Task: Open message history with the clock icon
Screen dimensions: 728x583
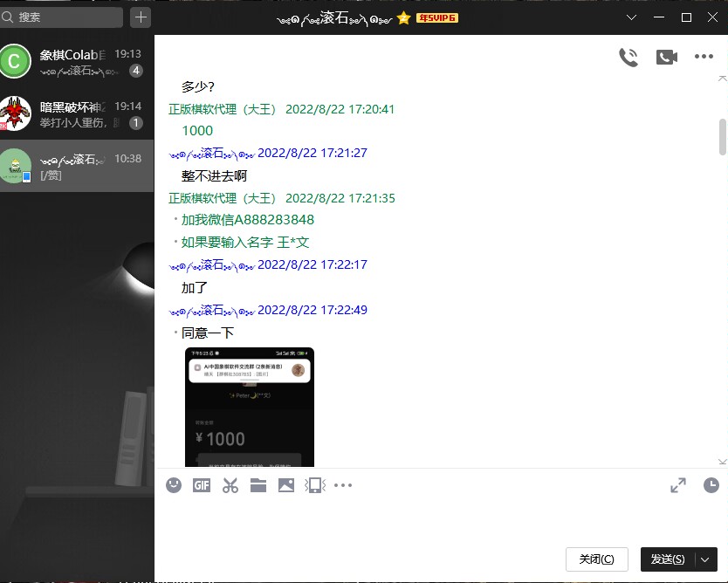Action: (x=711, y=485)
